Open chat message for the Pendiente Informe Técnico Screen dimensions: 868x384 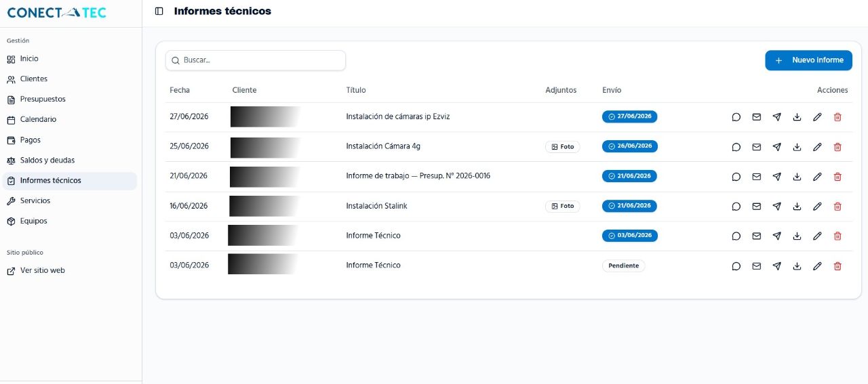pyautogui.click(x=736, y=266)
